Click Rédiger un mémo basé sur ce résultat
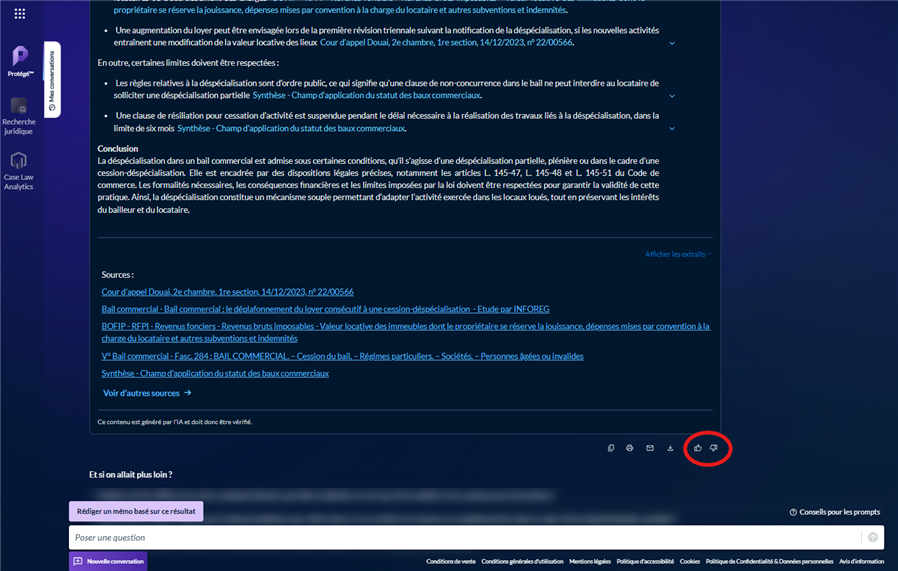This screenshot has height=571, width=898. (x=136, y=511)
